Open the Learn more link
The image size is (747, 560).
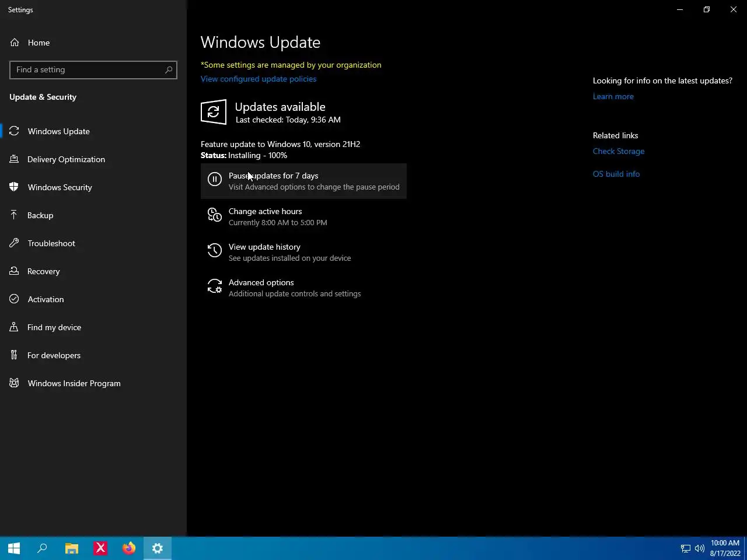tap(613, 96)
